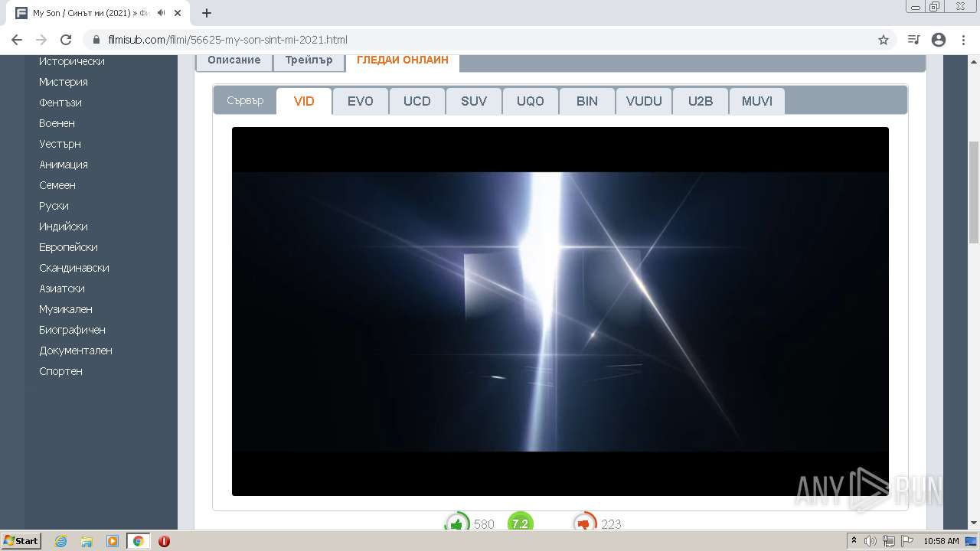Select the UQO server tab
Viewport: 980px width, 551px height.
(531, 101)
